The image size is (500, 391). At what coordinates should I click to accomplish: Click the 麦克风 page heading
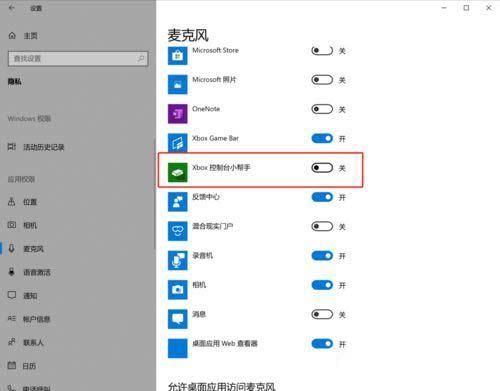point(188,35)
